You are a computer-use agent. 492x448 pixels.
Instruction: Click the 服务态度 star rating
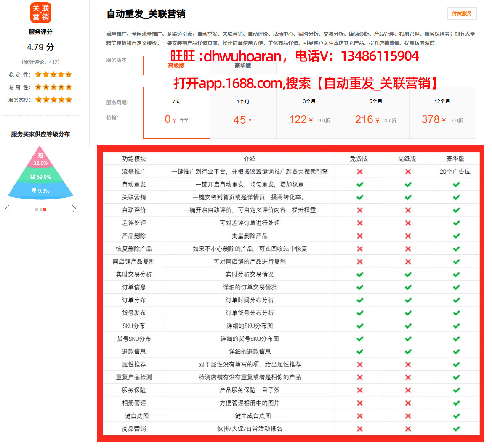click(53, 100)
